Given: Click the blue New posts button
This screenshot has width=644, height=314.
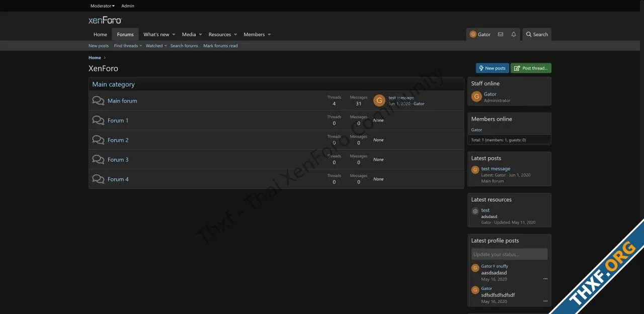Looking at the screenshot, I should pyautogui.click(x=493, y=68).
